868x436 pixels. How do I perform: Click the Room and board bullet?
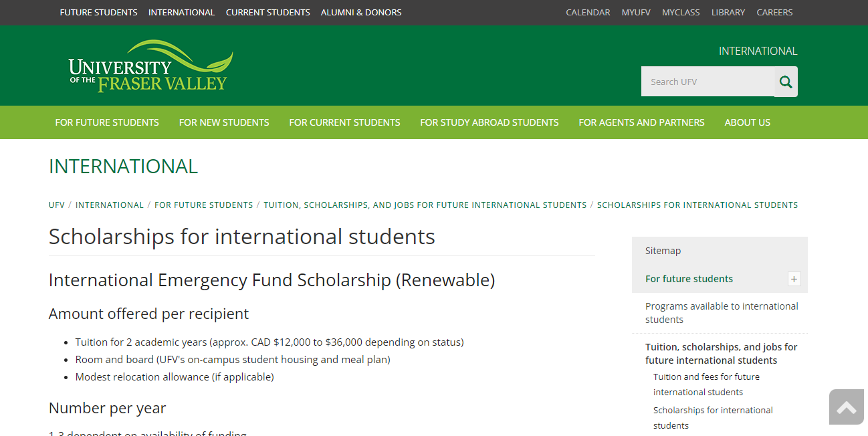click(x=233, y=360)
